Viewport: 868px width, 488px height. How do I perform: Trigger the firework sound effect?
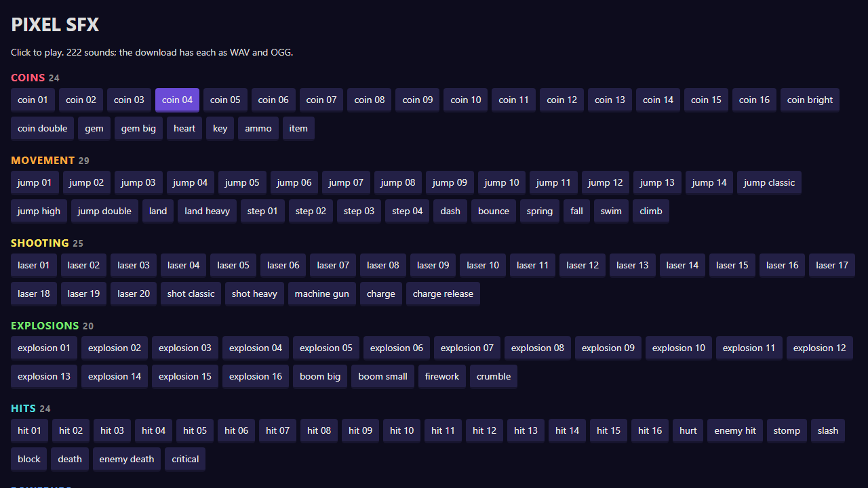tap(442, 376)
